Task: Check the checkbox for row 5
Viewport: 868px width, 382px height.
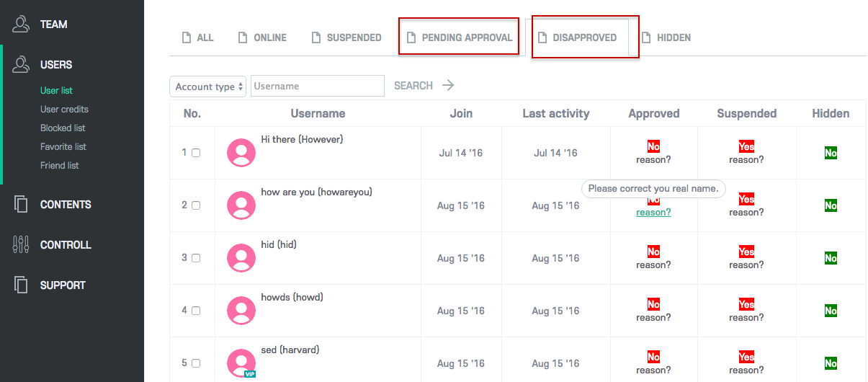Action: pyautogui.click(x=196, y=363)
